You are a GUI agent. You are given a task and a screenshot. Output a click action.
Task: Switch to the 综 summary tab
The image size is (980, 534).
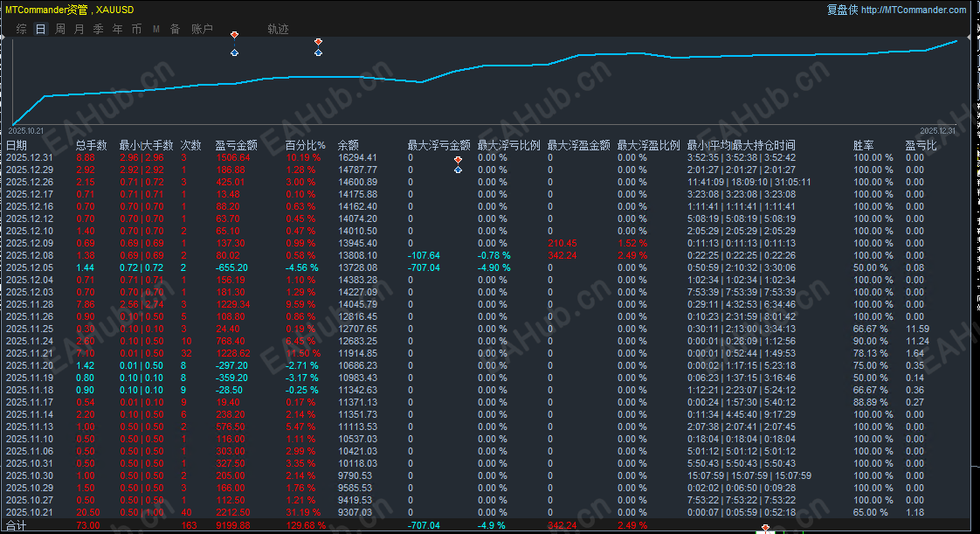click(21, 29)
